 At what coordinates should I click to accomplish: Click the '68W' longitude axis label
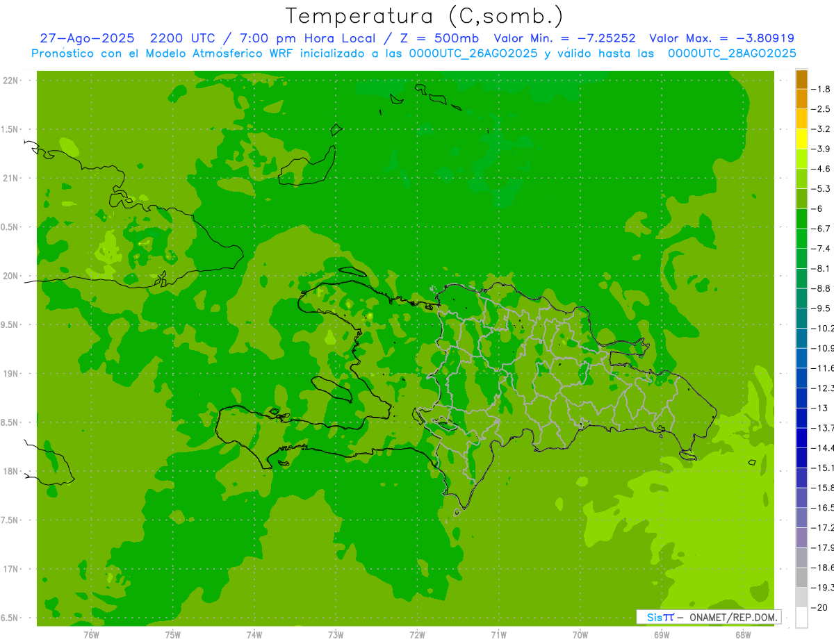[x=743, y=634]
